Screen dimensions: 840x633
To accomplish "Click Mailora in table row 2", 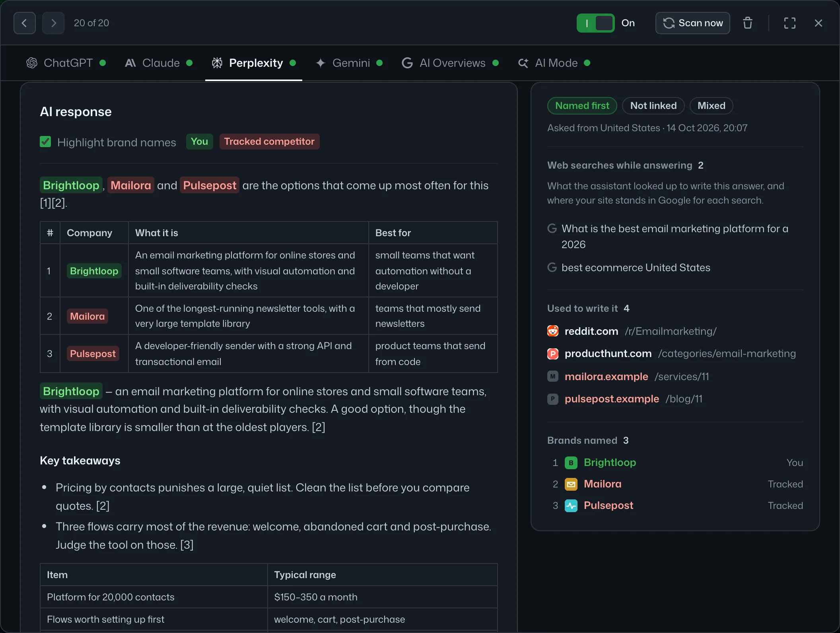I will [87, 316].
